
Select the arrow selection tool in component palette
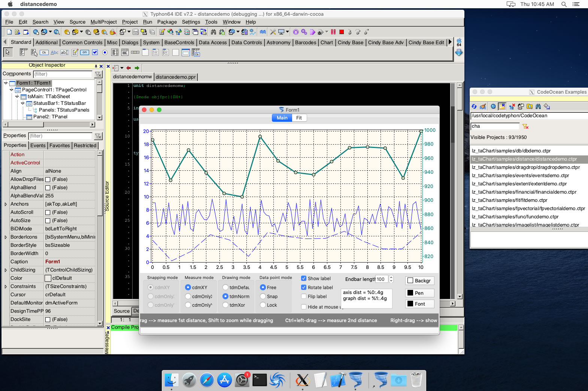point(7,52)
